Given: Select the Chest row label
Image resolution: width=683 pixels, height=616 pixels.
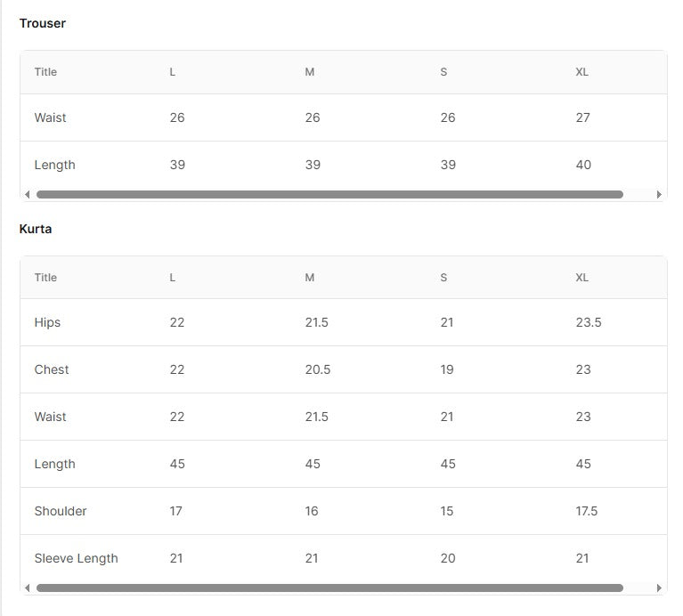Looking at the screenshot, I should 52,369.
